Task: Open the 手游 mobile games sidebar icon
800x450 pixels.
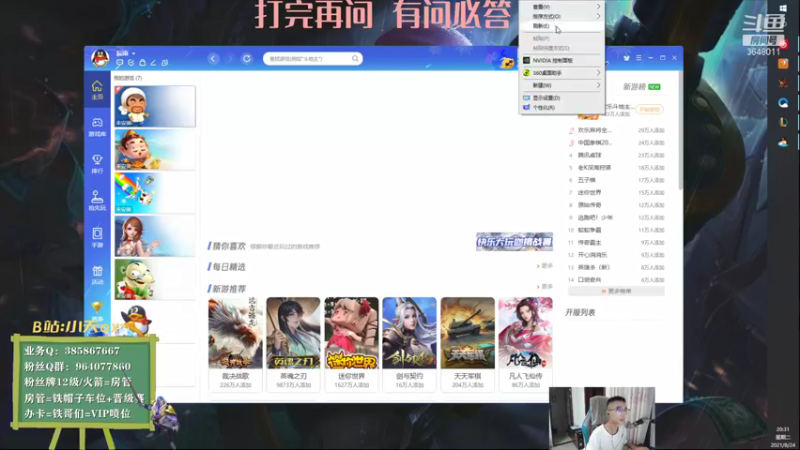Action: coord(97,238)
